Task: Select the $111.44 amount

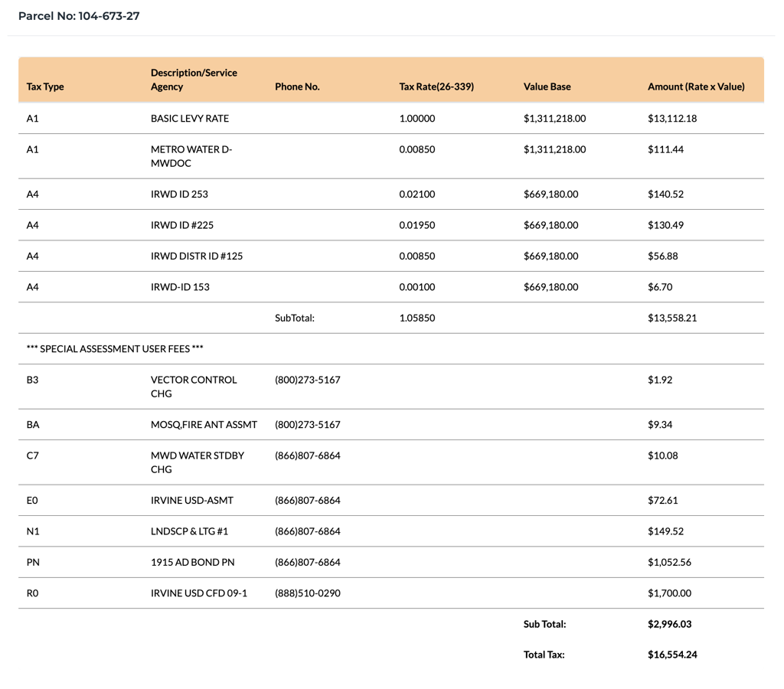Action: click(x=665, y=149)
